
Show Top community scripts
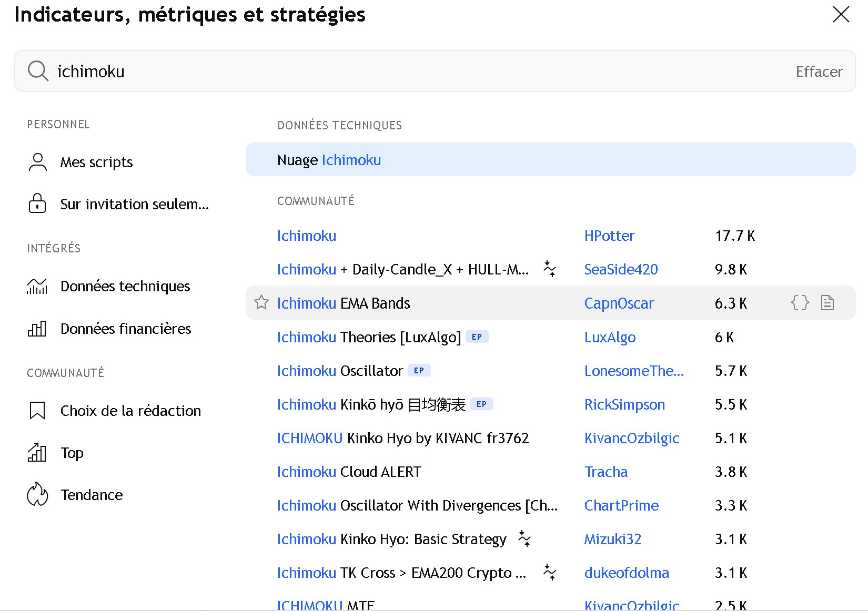point(72,453)
